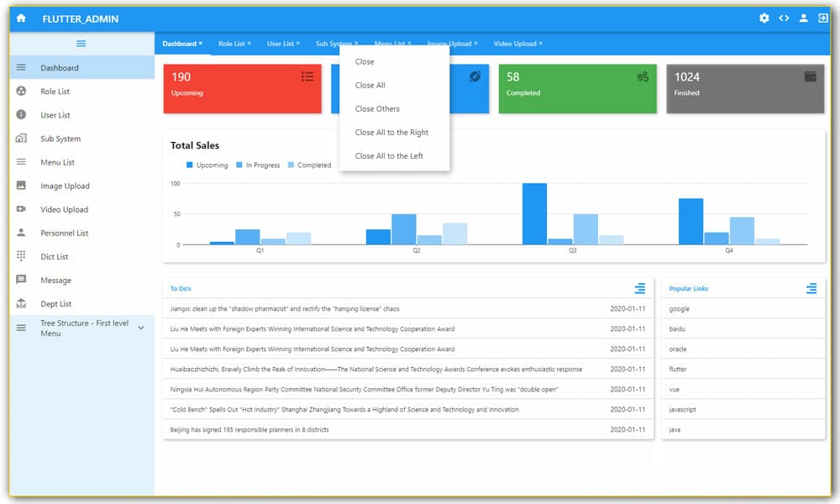
Task: Choose Close Others from the context menu
Action: 379,108
